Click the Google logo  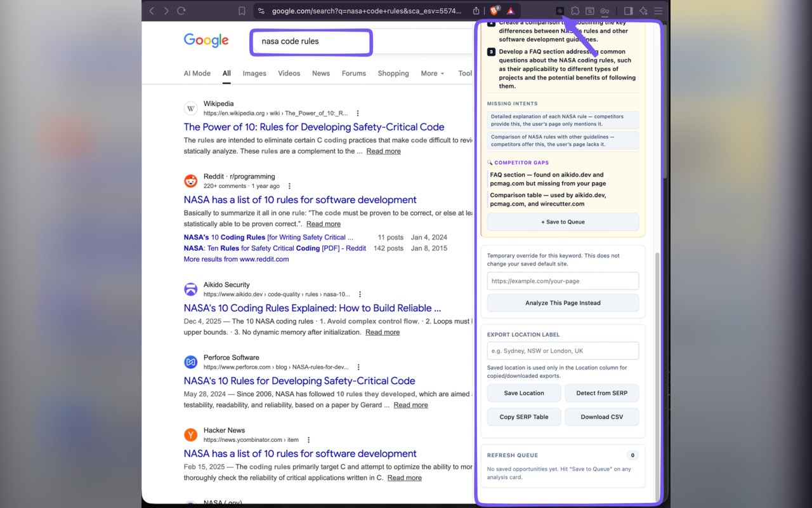tap(206, 41)
